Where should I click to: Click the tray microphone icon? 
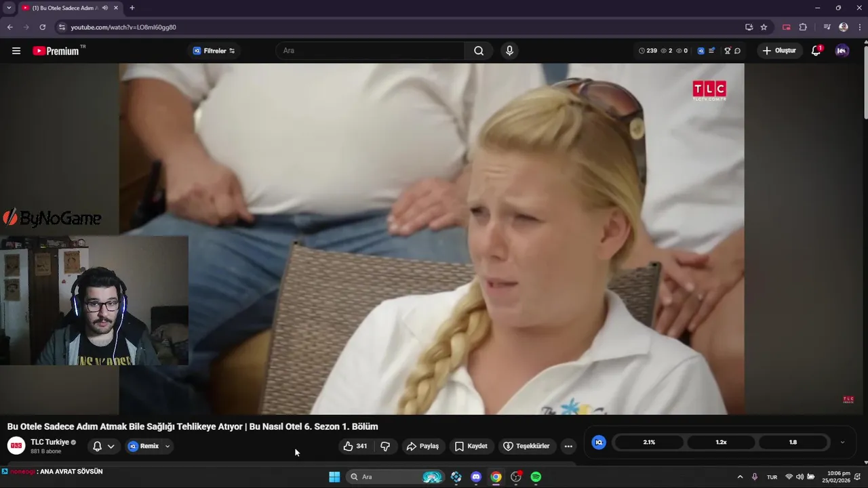[755, 477]
